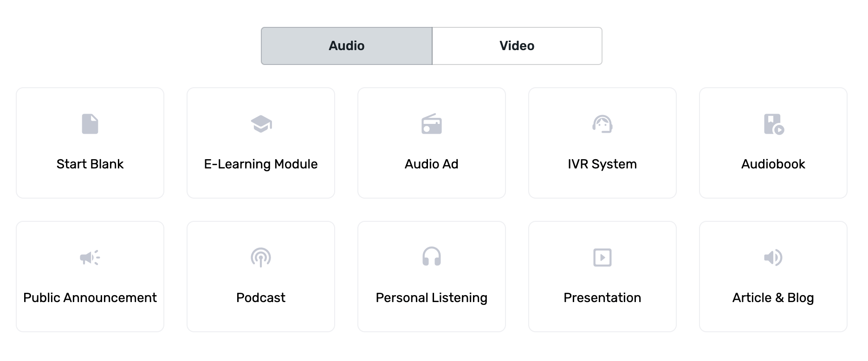The width and height of the screenshot is (868, 361).
Task: Choose Personal Listening label
Action: [432, 298]
